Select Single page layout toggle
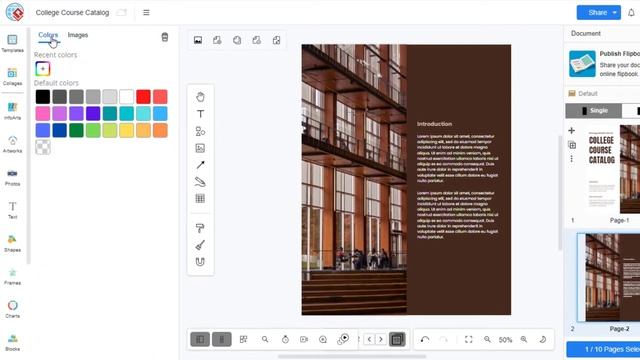640x360 pixels. [594, 111]
